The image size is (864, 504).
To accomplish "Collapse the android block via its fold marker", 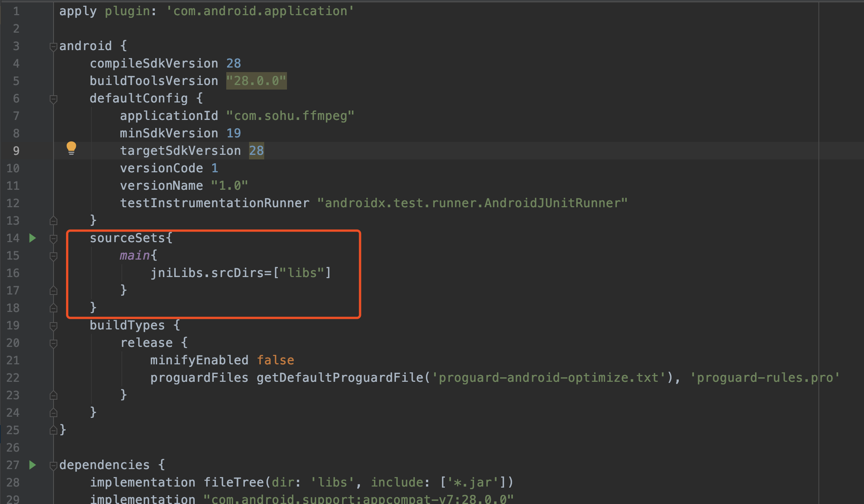I will (x=53, y=46).
